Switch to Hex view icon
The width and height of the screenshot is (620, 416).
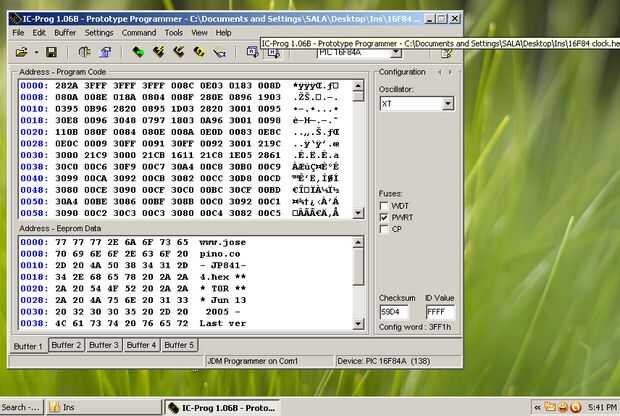274,53
